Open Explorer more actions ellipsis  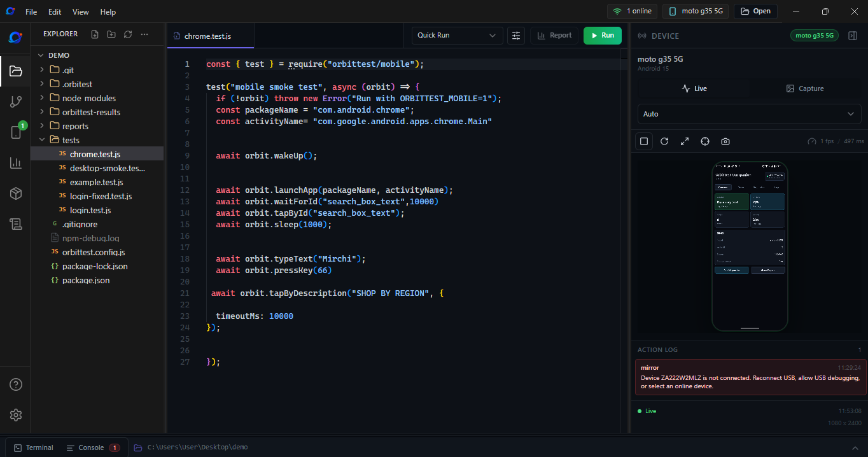point(144,34)
